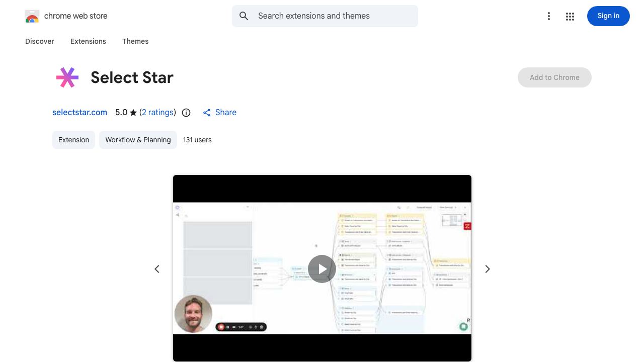
Task: Click the Select Star heading
Action: 132,77
